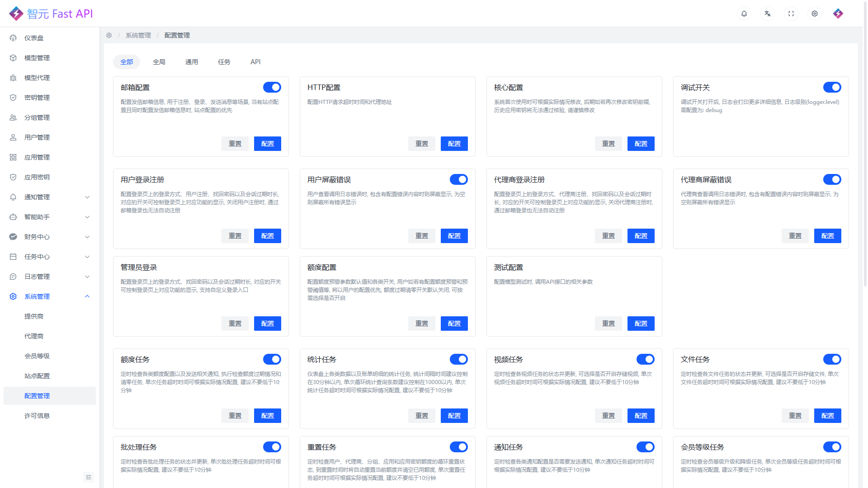Switch interface language via the translate icon

coord(768,14)
